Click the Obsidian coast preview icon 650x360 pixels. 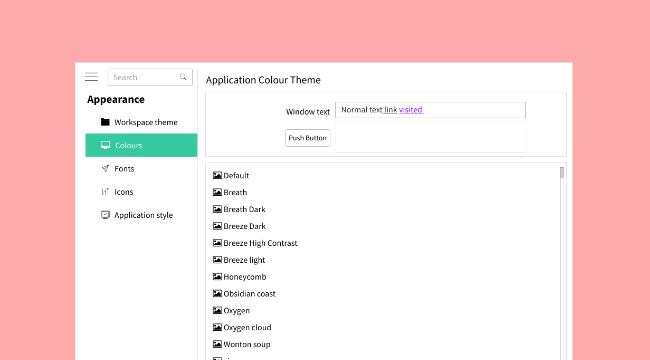pyautogui.click(x=217, y=293)
